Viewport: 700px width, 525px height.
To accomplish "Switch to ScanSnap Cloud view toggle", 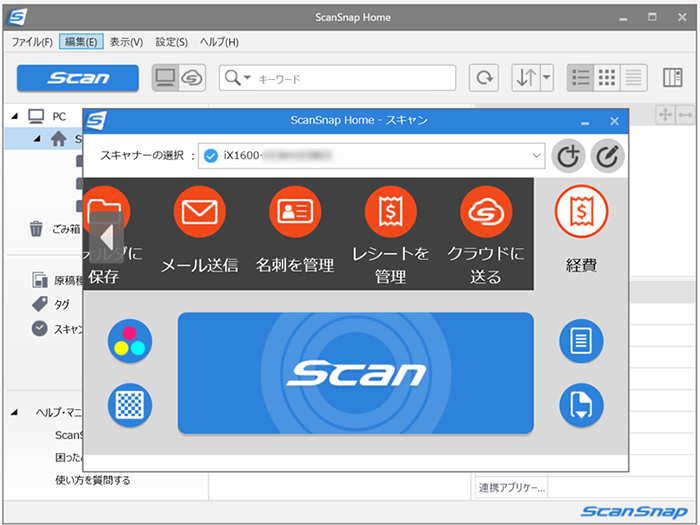I will (192, 78).
